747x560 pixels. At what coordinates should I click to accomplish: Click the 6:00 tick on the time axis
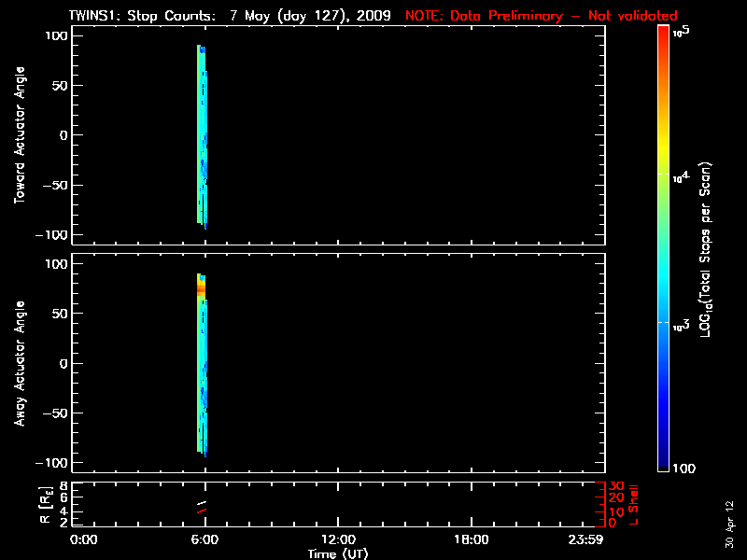204,540
